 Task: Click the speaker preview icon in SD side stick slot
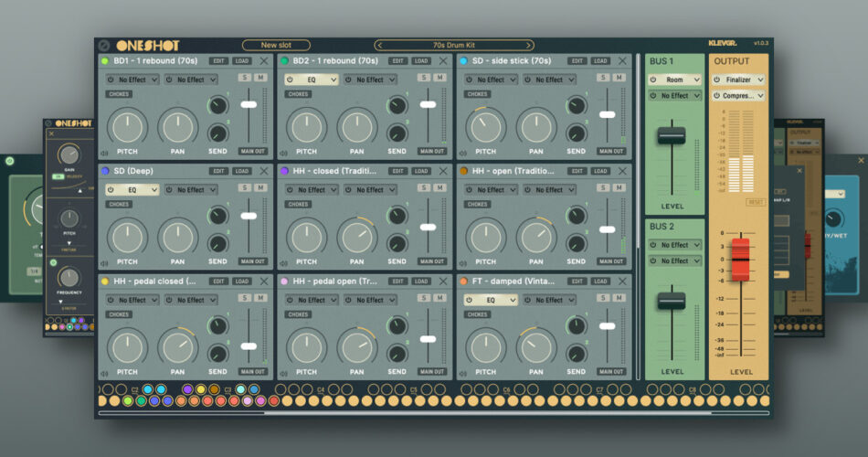[462, 152]
